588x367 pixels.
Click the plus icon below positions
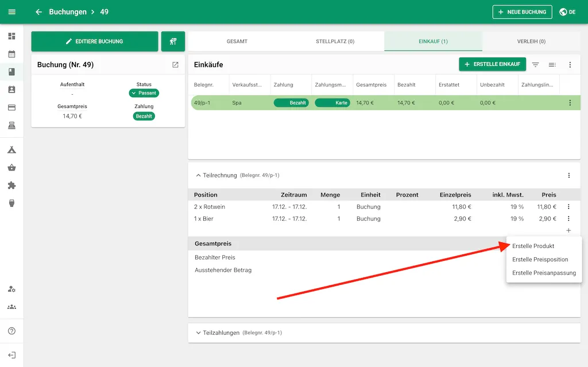[568, 230]
